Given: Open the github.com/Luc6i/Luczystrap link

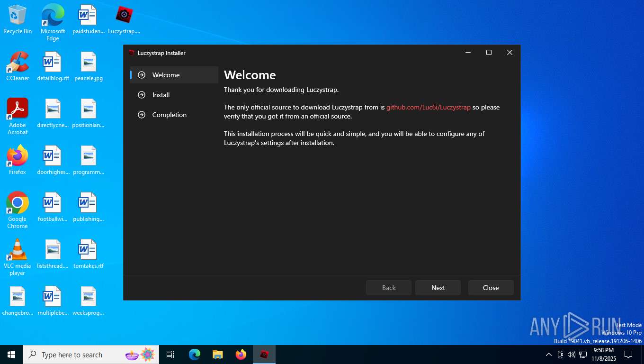Looking at the screenshot, I should pyautogui.click(x=429, y=107).
